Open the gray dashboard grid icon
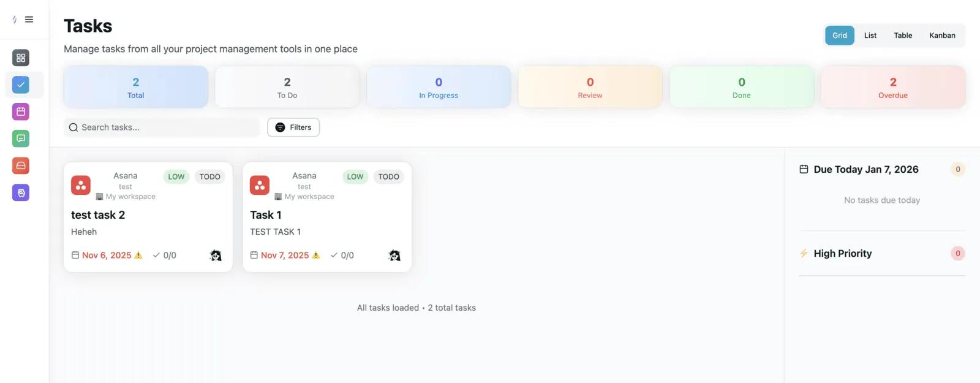This screenshot has height=383, width=980. click(x=21, y=58)
